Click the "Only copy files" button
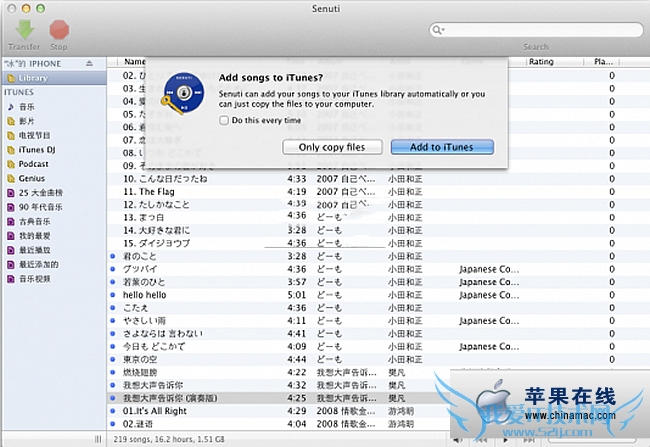The image size is (650, 447). pyautogui.click(x=332, y=147)
